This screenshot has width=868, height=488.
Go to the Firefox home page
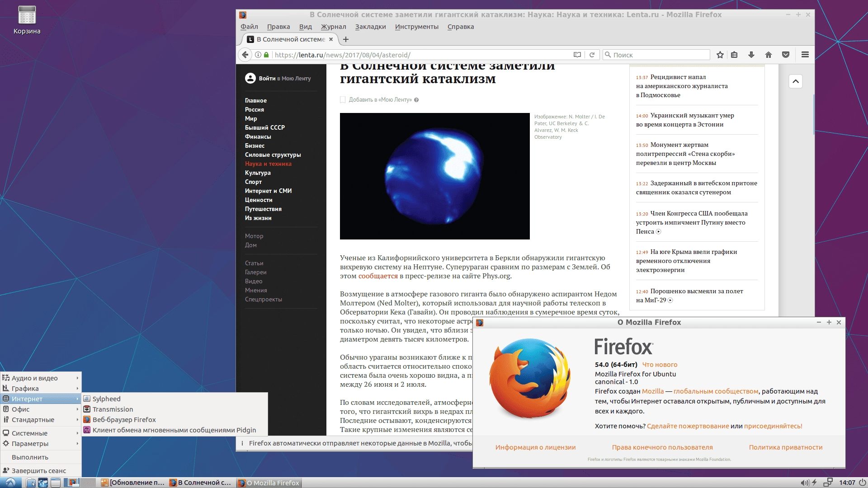(769, 55)
